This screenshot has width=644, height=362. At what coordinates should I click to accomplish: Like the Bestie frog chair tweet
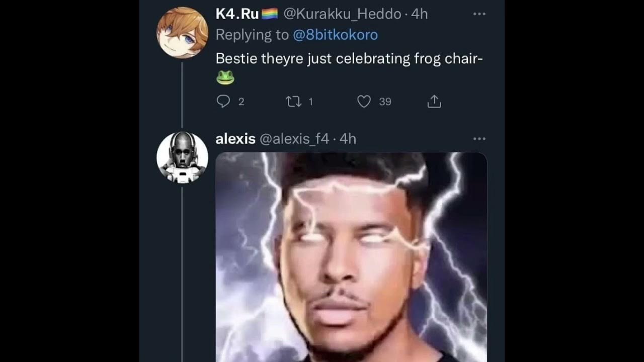click(364, 102)
